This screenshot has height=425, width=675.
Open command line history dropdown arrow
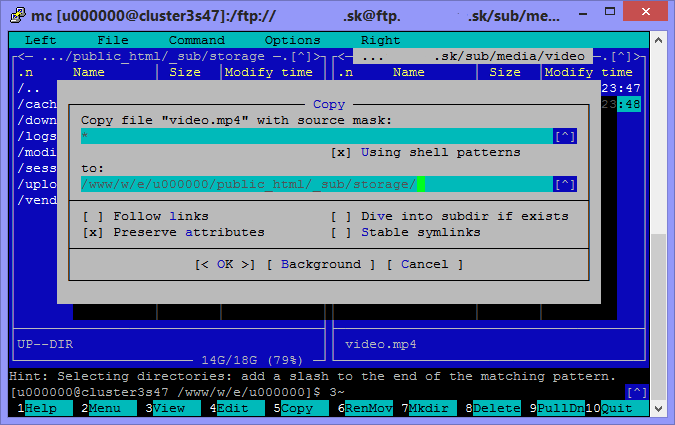(x=636, y=392)
